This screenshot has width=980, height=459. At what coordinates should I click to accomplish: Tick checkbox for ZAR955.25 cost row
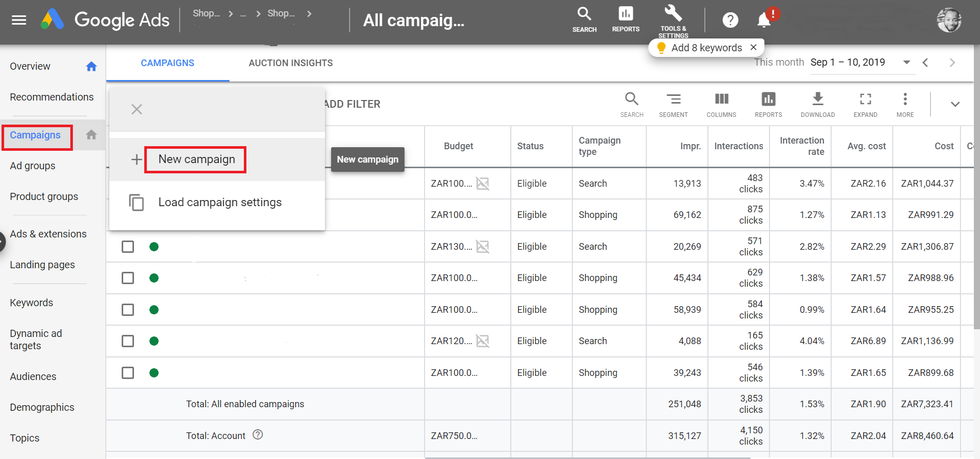[x=128, y=310]
